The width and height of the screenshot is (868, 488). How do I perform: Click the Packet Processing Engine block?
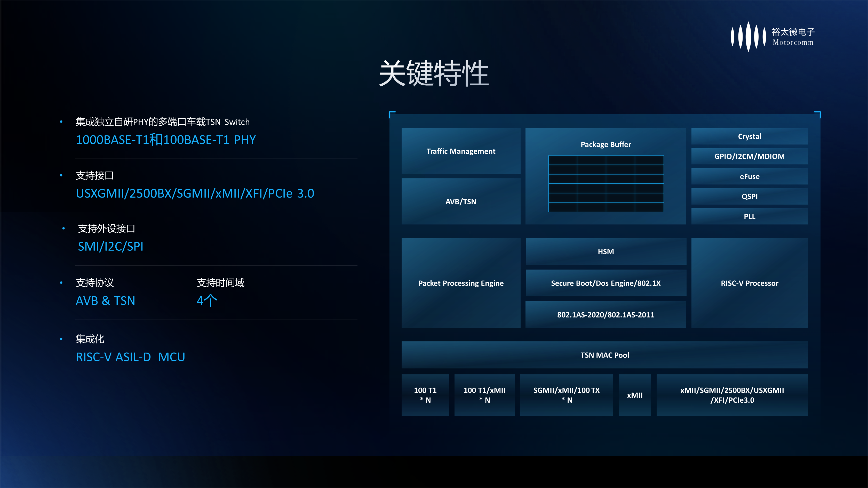tap(461, 283)
